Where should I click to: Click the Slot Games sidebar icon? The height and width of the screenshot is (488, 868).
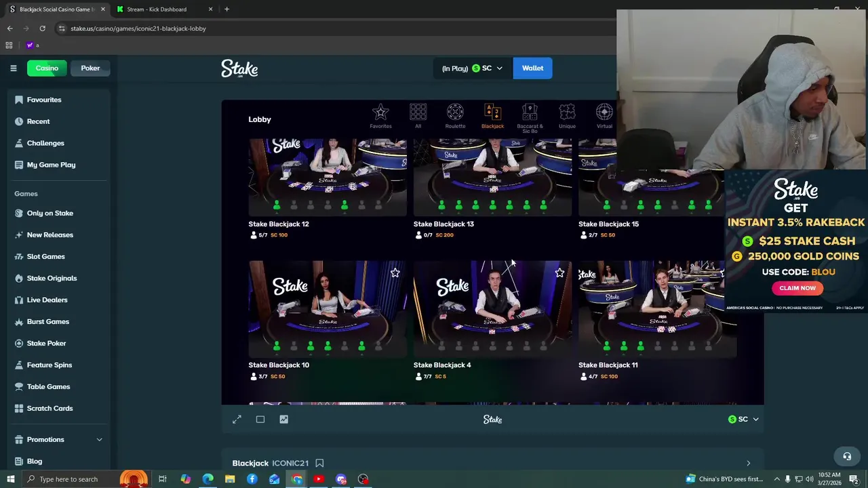(19, 256)
